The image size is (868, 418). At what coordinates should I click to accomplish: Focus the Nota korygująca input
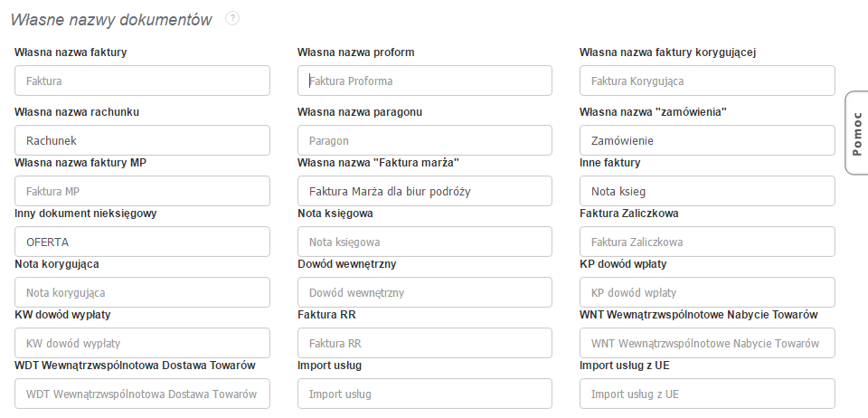142,292
